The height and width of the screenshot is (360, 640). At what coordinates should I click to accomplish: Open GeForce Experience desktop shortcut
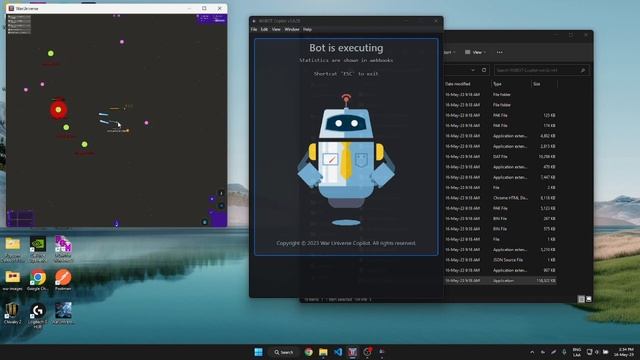coord(38,250)
